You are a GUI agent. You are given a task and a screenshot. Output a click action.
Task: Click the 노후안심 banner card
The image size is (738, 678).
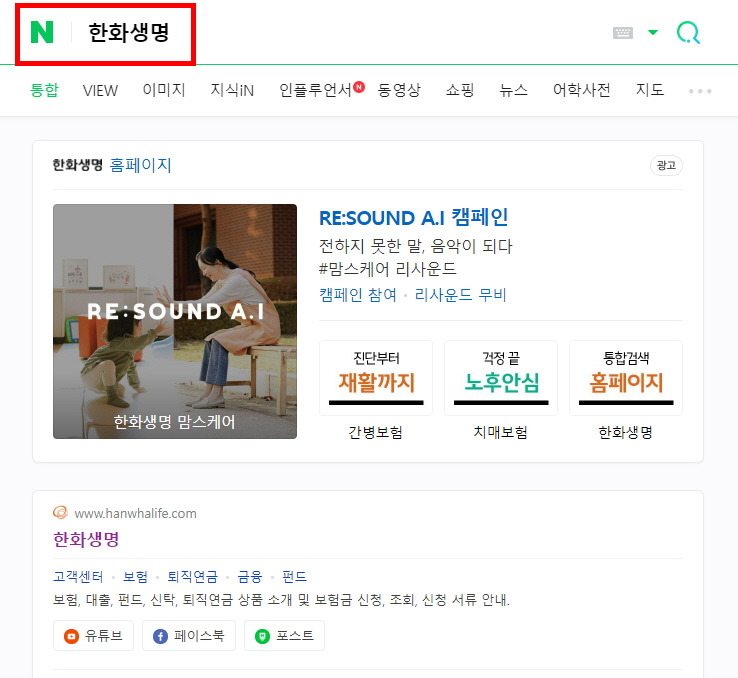(501, 378)
